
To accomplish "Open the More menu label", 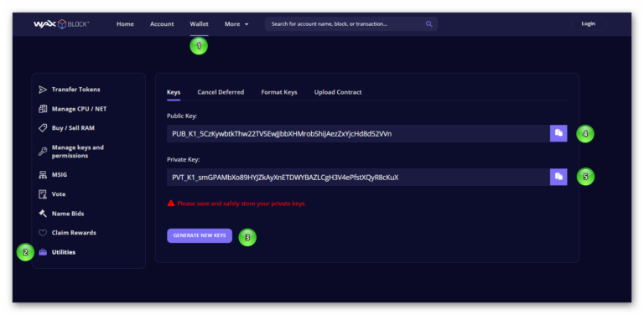I will click(x=232, y=24).
